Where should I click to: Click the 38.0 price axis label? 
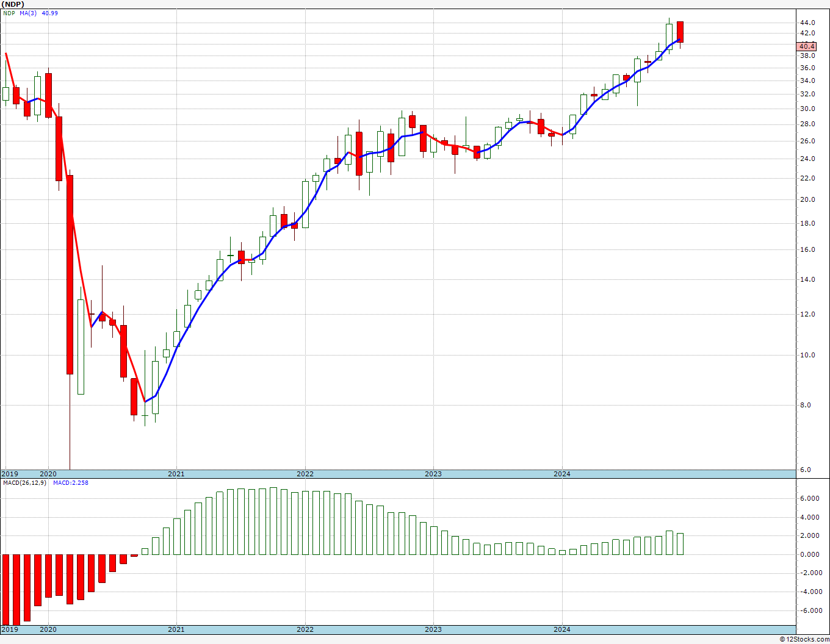click(807, 55)
